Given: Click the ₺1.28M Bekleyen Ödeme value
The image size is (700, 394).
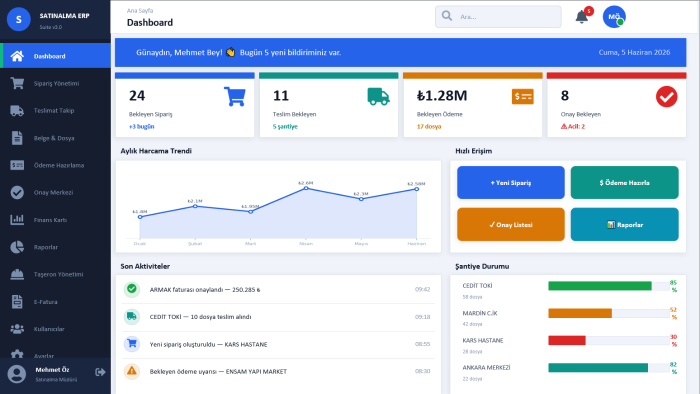Looking at the screenshot, I should tap(442, 95).
